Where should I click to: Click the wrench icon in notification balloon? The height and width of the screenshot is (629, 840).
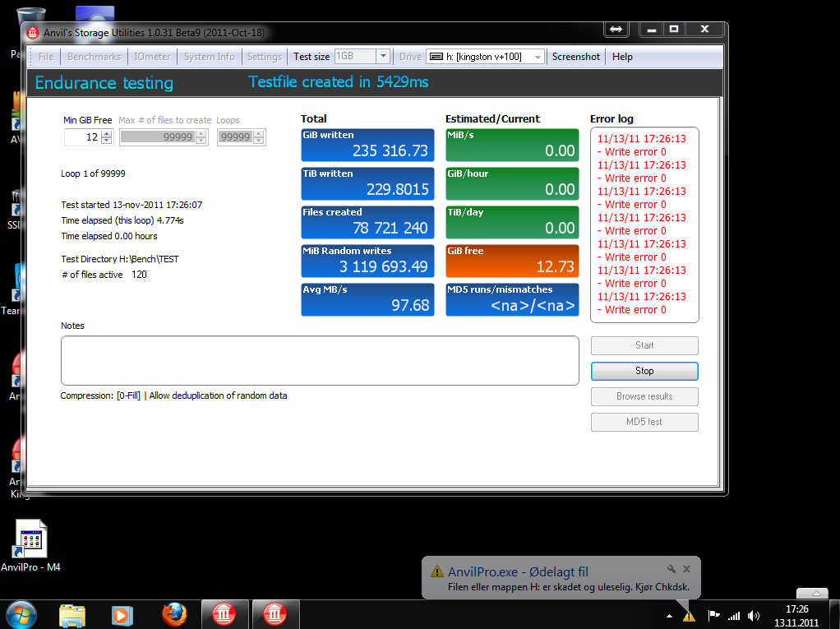click(672, 569)
